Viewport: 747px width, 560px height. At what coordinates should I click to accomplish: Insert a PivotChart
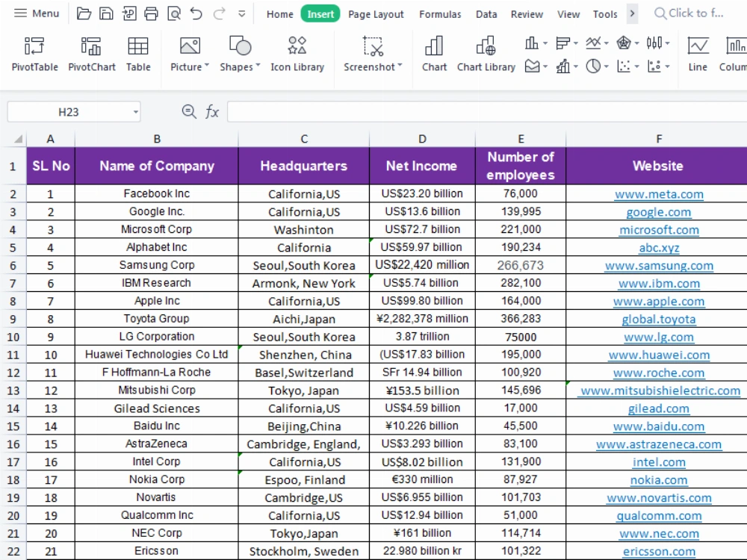click(x=91, y=55)
